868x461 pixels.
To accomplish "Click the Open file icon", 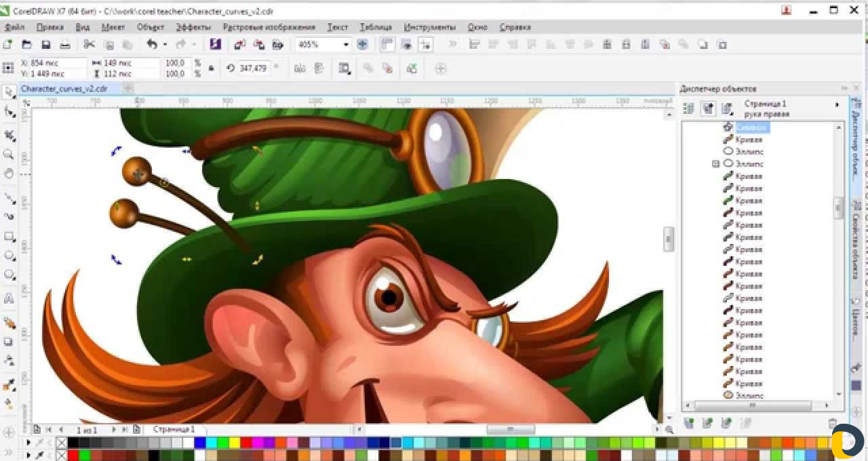I will (26, 45).
